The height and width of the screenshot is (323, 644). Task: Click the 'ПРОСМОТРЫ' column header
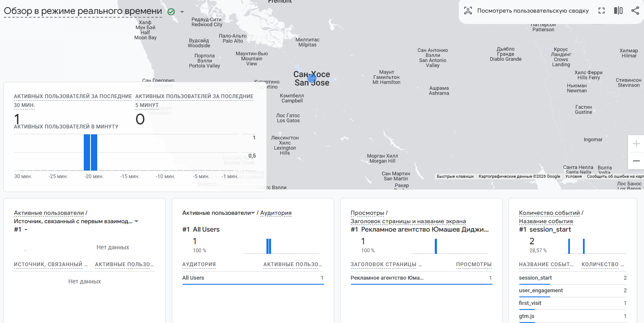tap(474, 264)
